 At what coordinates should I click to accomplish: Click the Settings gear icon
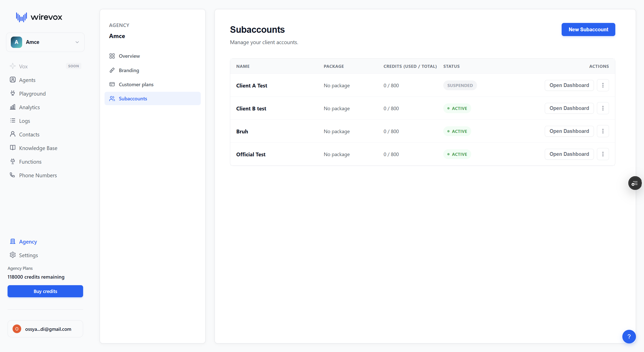[x=13, y=255]
